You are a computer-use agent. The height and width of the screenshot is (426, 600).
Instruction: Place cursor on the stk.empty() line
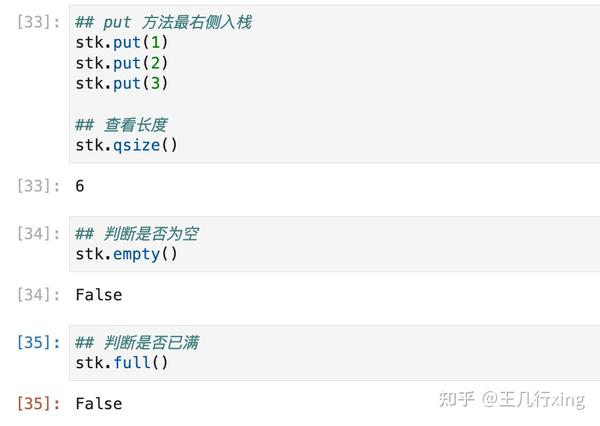(x=126, y=254)
